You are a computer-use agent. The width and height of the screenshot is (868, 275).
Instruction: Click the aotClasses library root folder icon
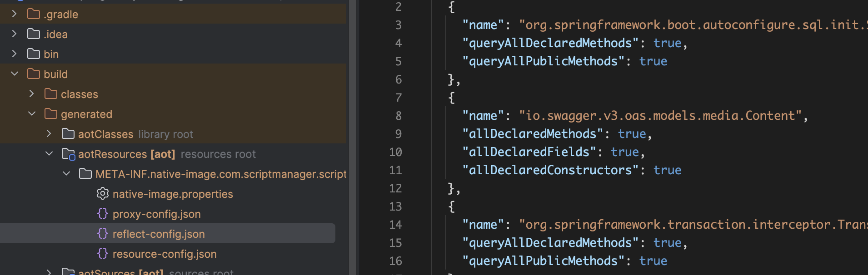pos(68,134)
